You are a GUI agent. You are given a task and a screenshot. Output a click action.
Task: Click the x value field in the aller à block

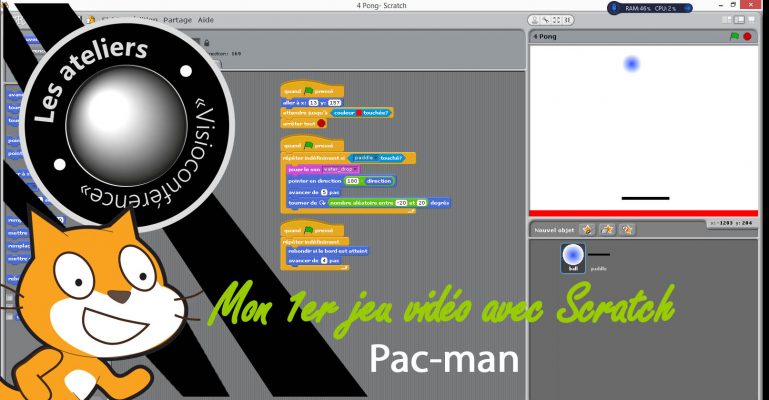click(x=313, y=102)
